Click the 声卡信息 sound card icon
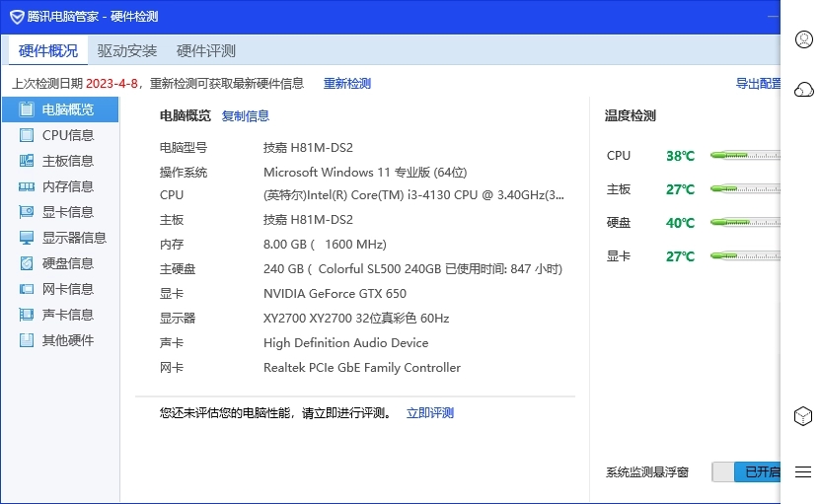 26,315
